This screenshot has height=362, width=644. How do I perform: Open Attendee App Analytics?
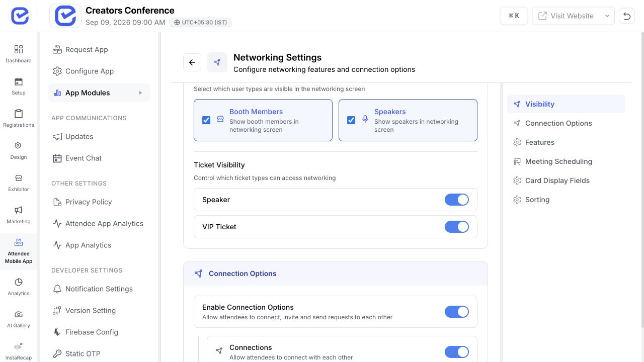tap(99, 223)
